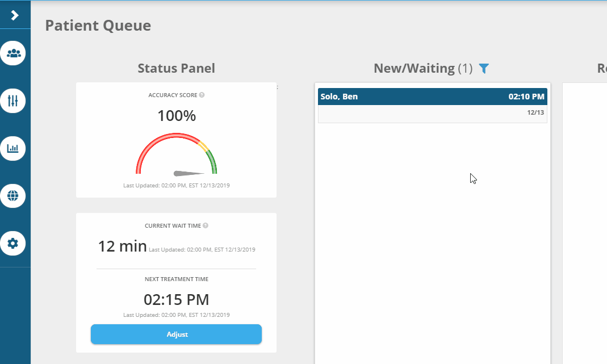Click the 02:15 PM next treatment time
This screenshot has width=607, height=364.
[x=176, y=299]
